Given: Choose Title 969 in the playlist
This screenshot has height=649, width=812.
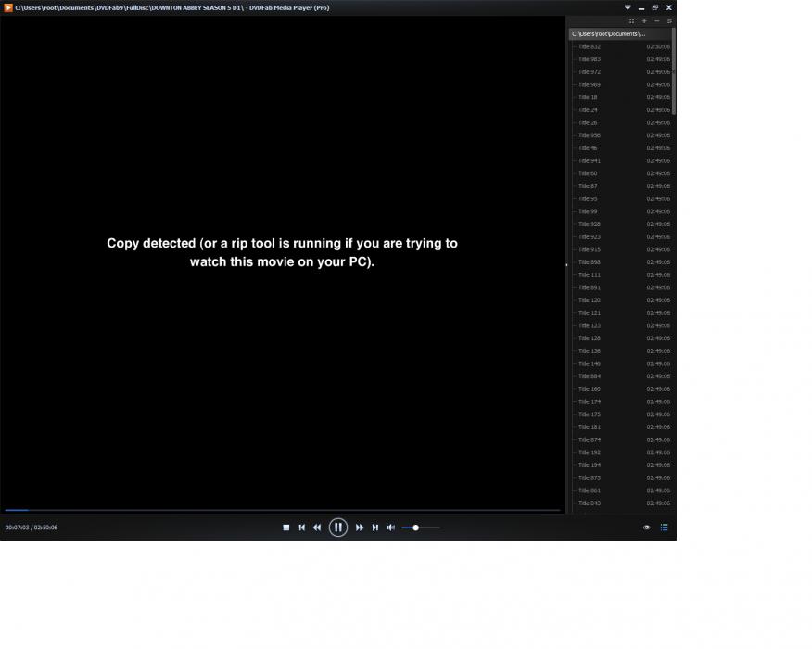Looking at the screenshot, I should click(x=621, y=84).
